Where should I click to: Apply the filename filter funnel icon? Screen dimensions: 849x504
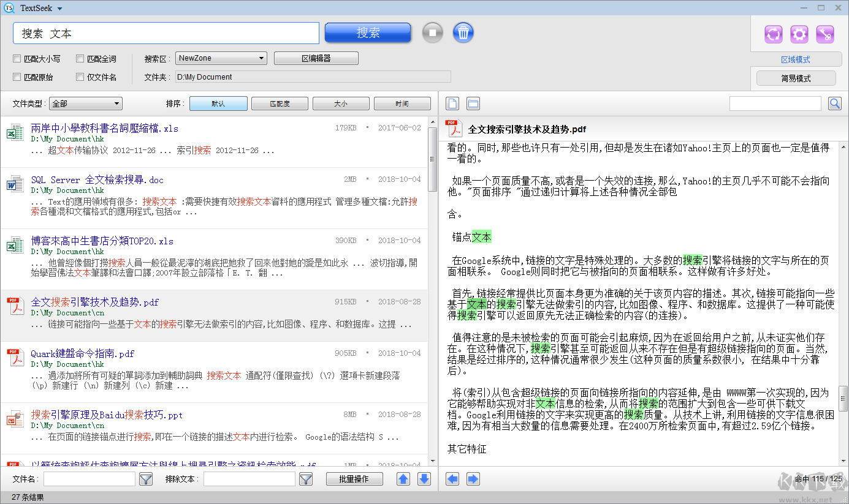click(x=145, y=479)
